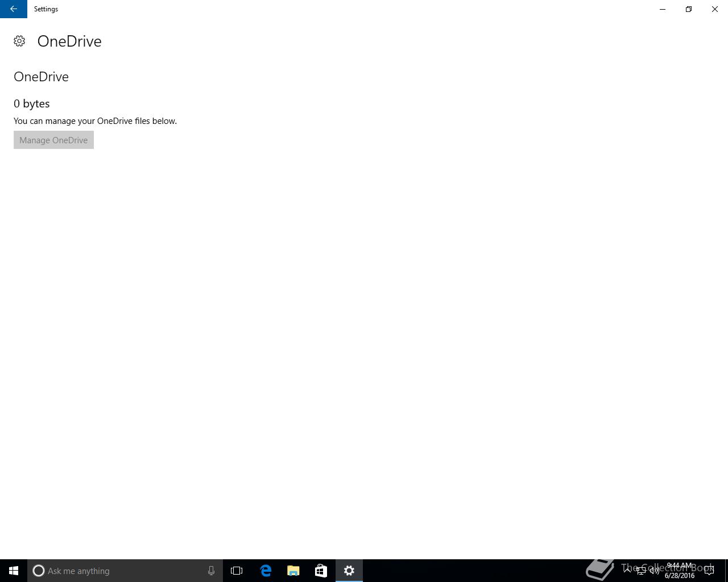This screenshot has width=728, height=582.
Task: Open Task View from the taskbar
Action: coord(237,571)
